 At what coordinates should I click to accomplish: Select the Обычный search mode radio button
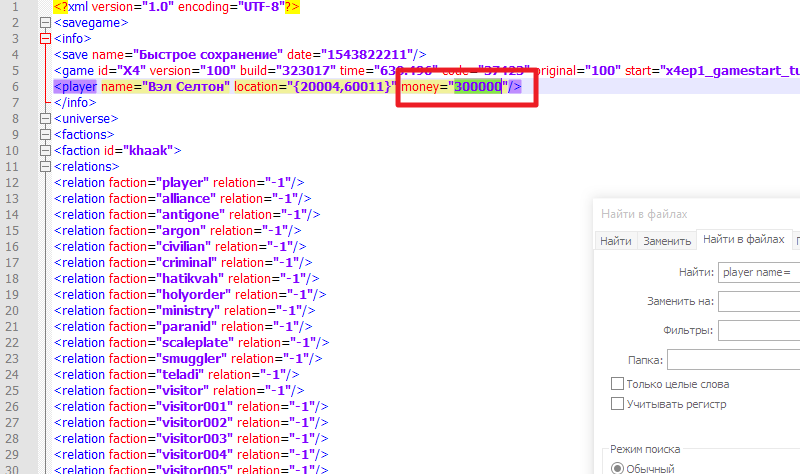click(x=617, y=468)
